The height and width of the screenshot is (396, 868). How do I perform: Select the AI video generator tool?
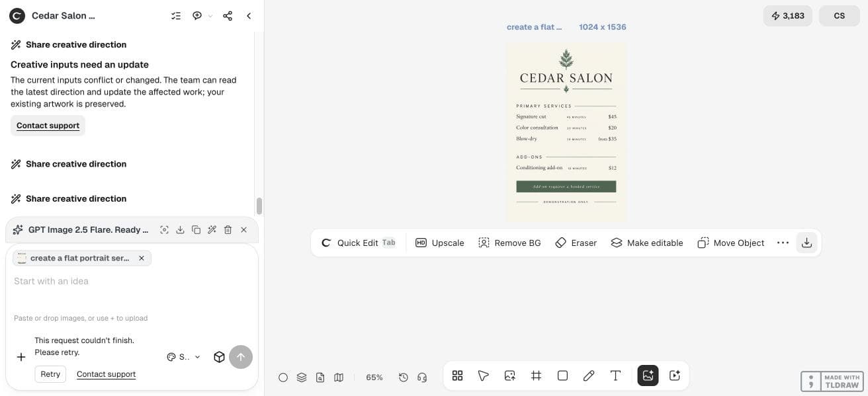click(675, 376)
